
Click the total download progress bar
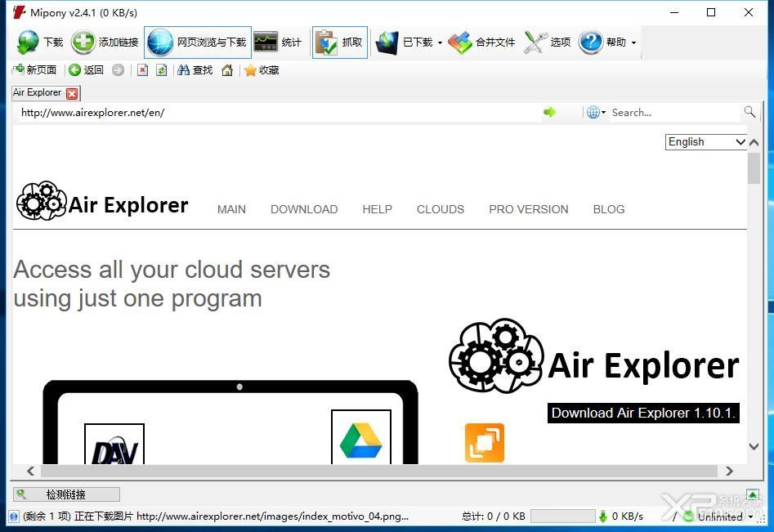(563, 516)
